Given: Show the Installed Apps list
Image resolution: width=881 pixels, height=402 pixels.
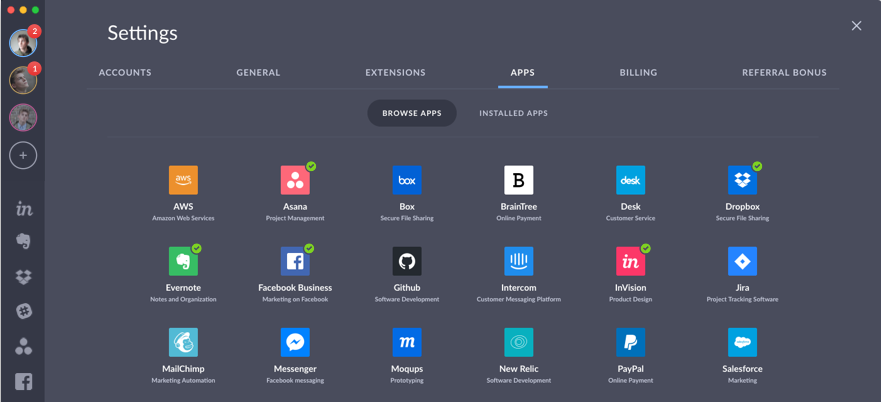Looking at the screenshot, I should point(514,113).
